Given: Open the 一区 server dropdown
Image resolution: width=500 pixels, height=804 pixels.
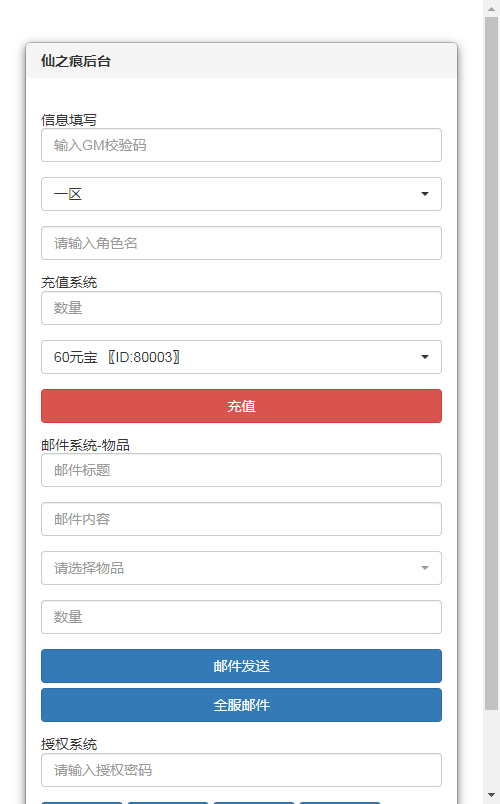Looking at the screenshot, I should [x=241, y=194].
